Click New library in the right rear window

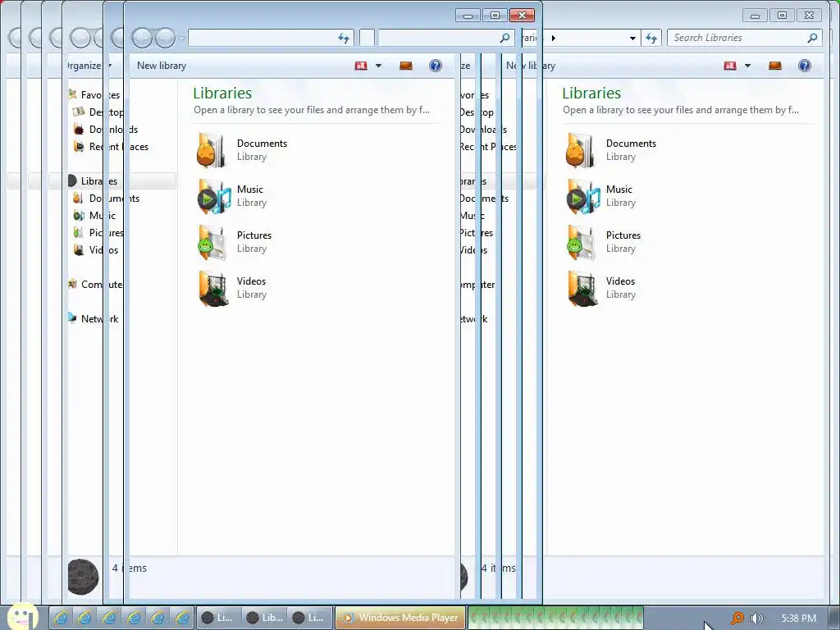tap(531, 66)
